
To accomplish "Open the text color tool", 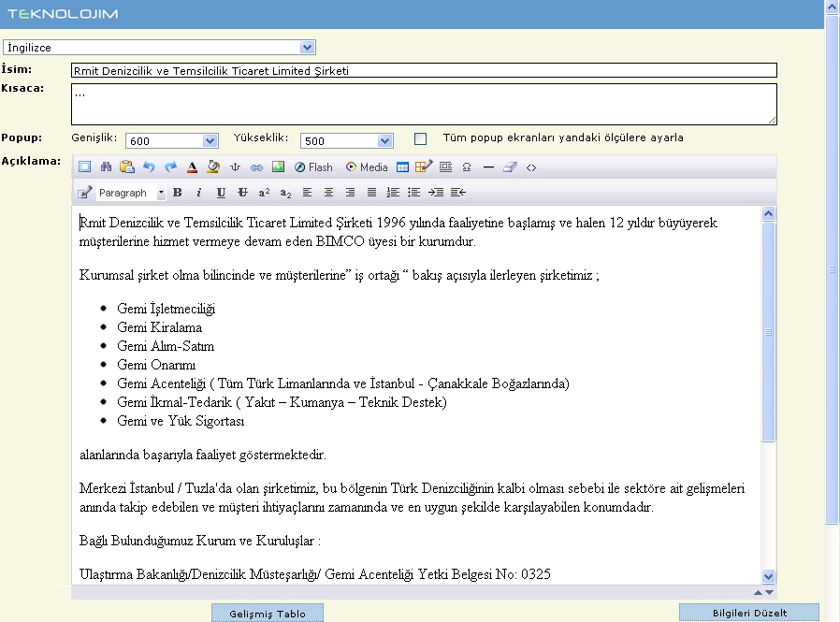I will point(192,167).
